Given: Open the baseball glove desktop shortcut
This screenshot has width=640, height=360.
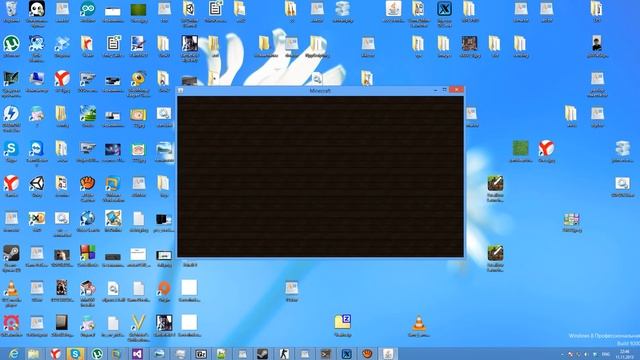Looking at the screenshot, I should tap(87, 184).
